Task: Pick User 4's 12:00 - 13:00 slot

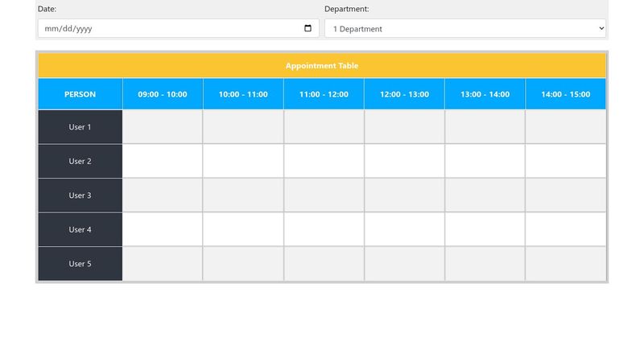Action: click(x=405, y=229)
